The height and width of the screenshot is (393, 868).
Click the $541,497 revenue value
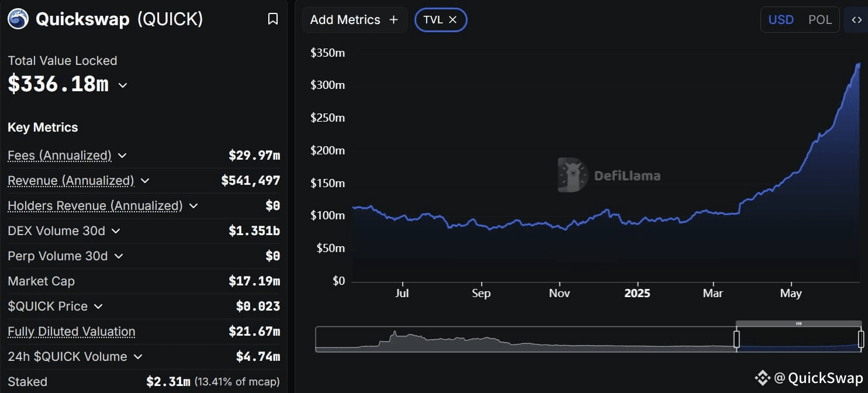(x=251, y=181)
